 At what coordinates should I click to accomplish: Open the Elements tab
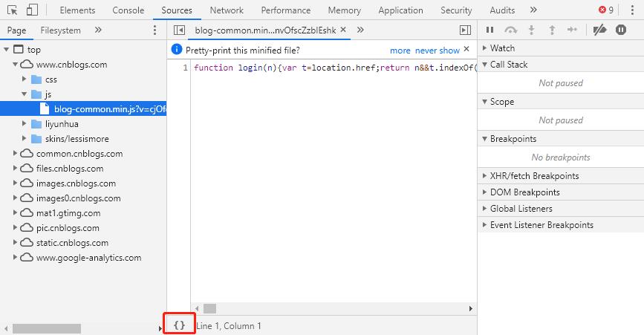pos(77,10)
